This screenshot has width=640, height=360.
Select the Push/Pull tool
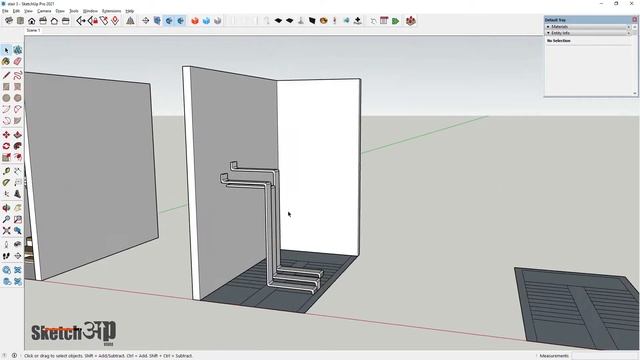click(18, 135)
